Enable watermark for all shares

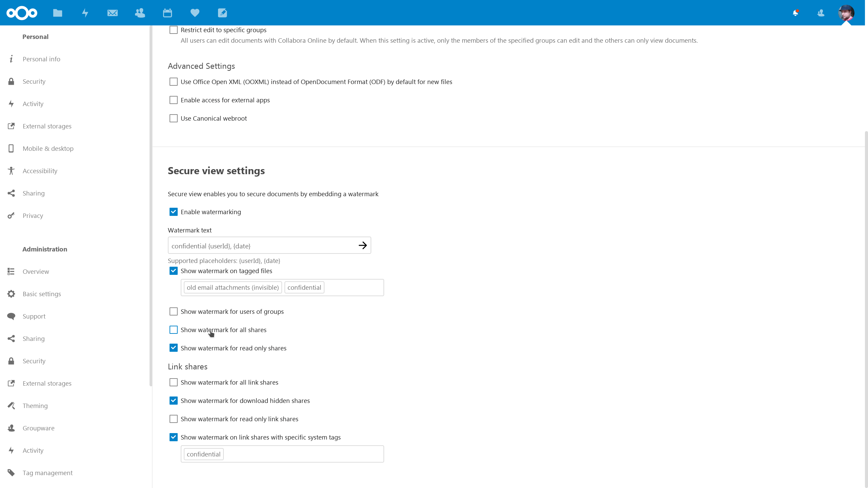(x=174, y=330)
